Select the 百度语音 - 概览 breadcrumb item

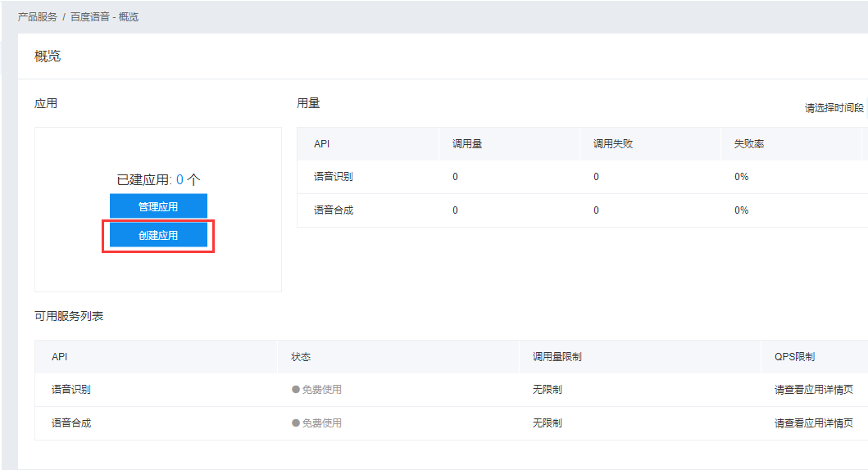[x=104, y=16]
